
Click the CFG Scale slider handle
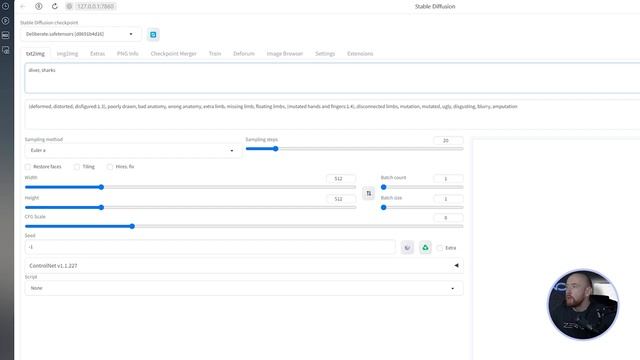132,226
